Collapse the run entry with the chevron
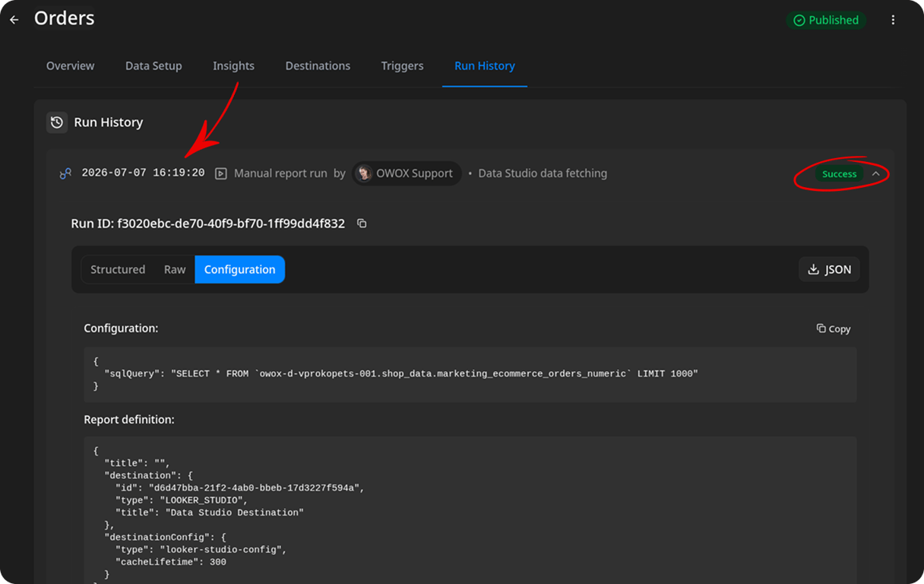 [876, 174]
